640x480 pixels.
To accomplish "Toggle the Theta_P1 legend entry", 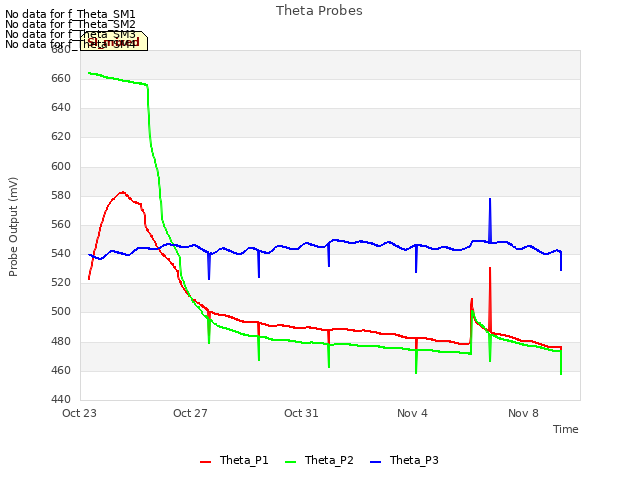I will pyautogui.click(x=234, y=460).
